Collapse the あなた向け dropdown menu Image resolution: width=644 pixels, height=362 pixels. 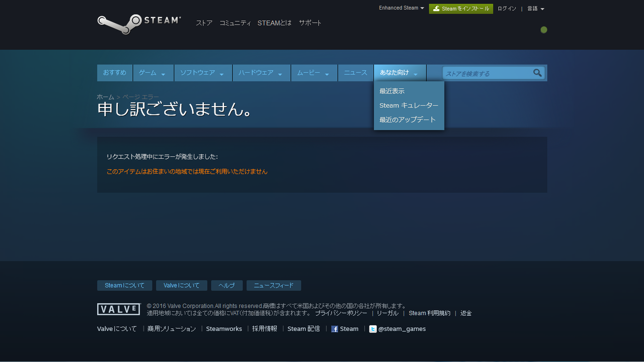[x=400, y=73]
